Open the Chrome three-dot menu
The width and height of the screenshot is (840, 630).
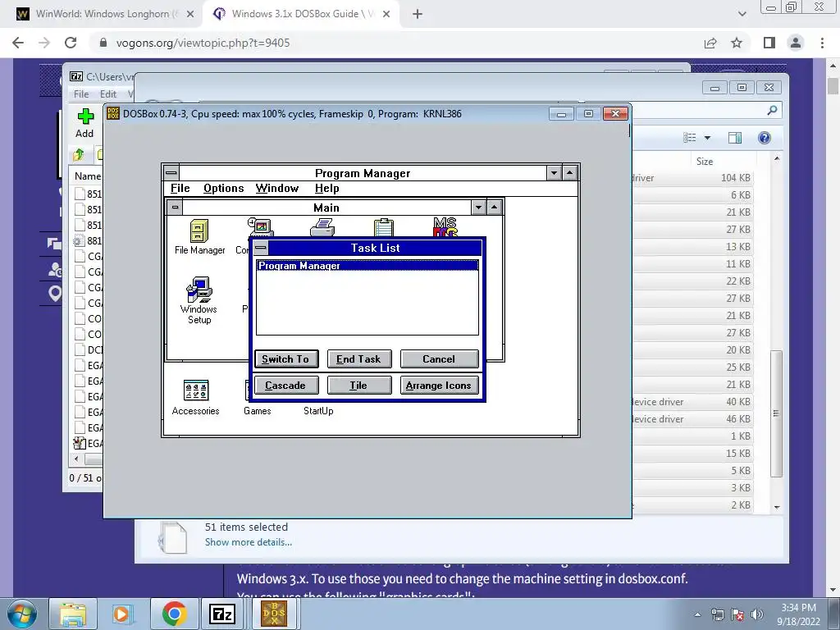[822, 43]
